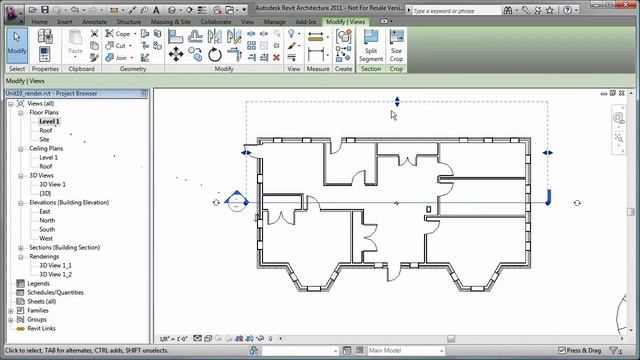640x360 pixels.
Task: Open the Massing & Site ribbon tab
Action: (171, 22)
